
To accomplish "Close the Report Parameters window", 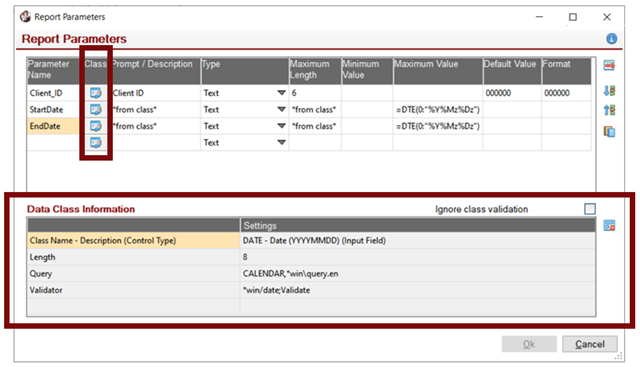I will [x=607, y=17].
